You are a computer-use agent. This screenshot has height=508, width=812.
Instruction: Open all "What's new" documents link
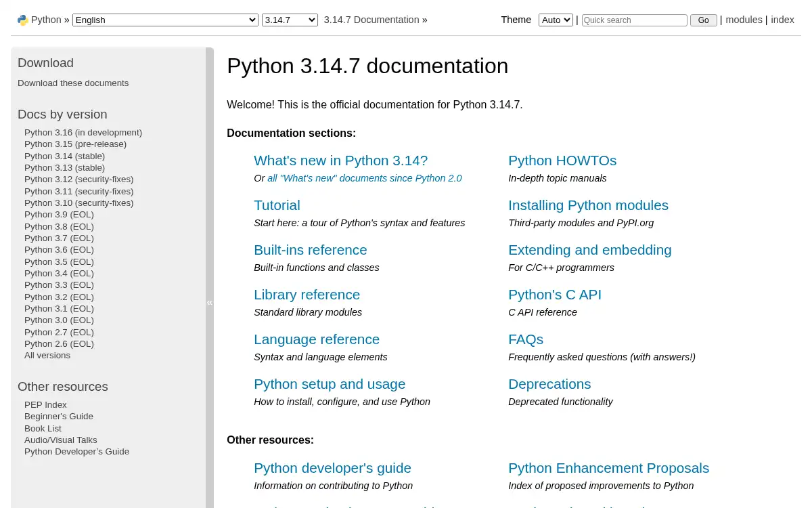tap(365, 178)
